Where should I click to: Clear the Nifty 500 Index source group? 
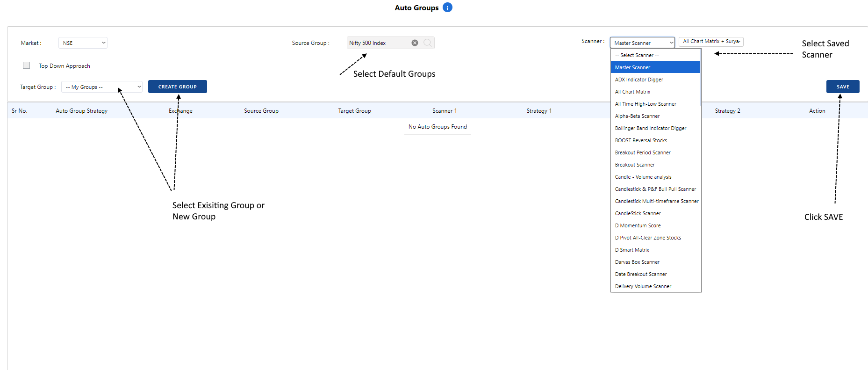[415, 43]
